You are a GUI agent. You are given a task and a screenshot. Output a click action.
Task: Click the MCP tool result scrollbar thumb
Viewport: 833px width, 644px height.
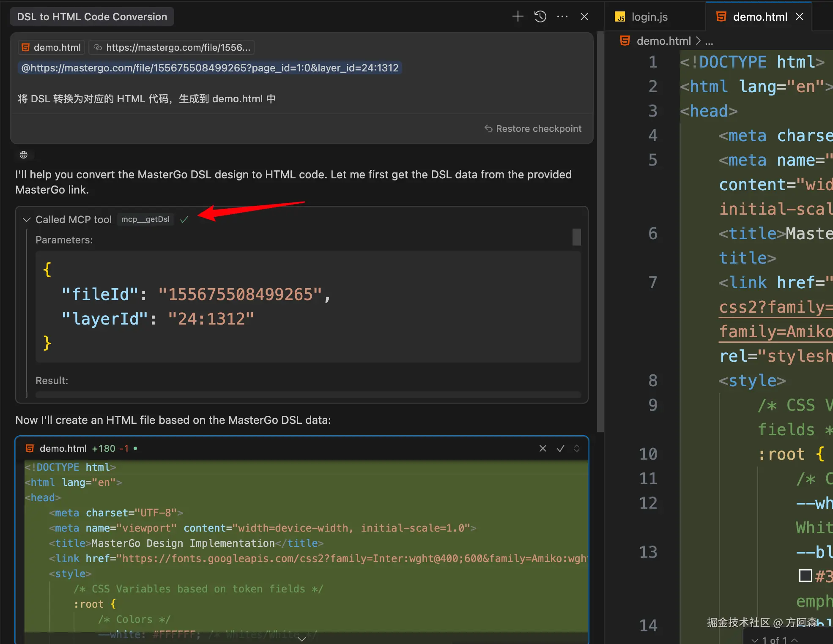pyautogui.click(x=576, y=237)
